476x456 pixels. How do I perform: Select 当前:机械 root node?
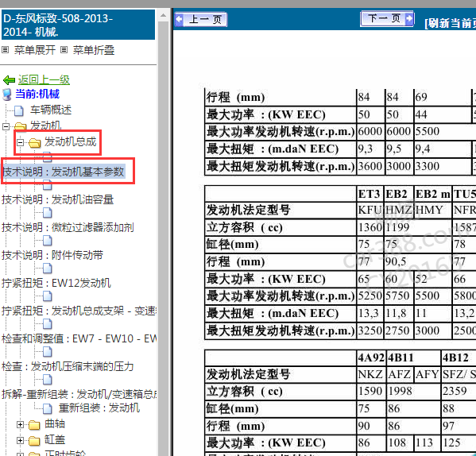[37, 94]
